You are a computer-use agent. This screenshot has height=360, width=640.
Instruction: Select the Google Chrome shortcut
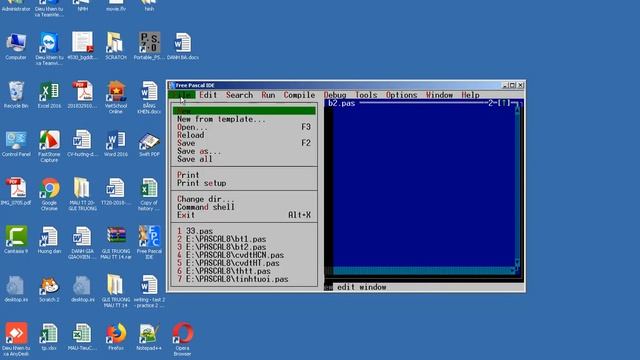(49, 194)
